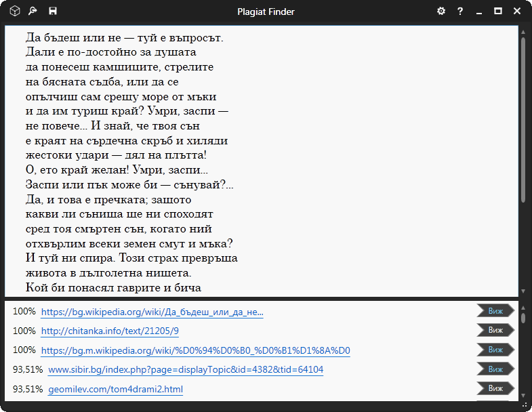532x412 pixels.
Task: Click 100% match value of chitanka.info row
Action: pyautogui.click(x=24, y=331)
